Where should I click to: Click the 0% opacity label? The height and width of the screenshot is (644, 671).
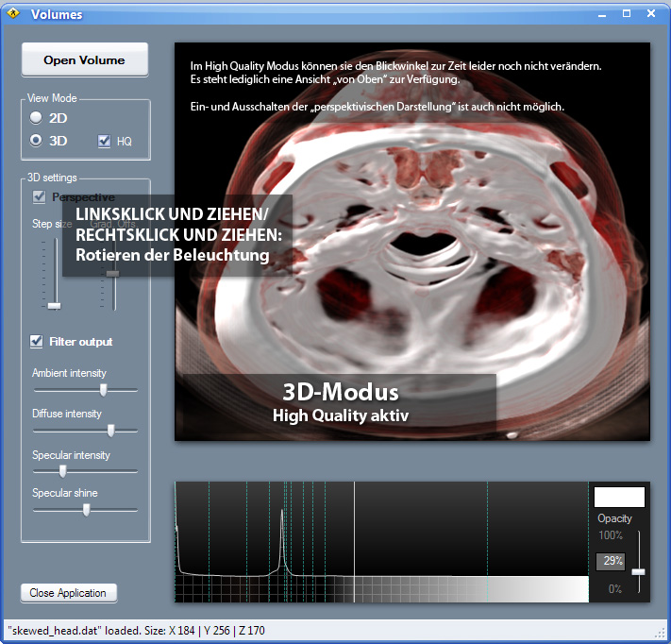(615, 589)
